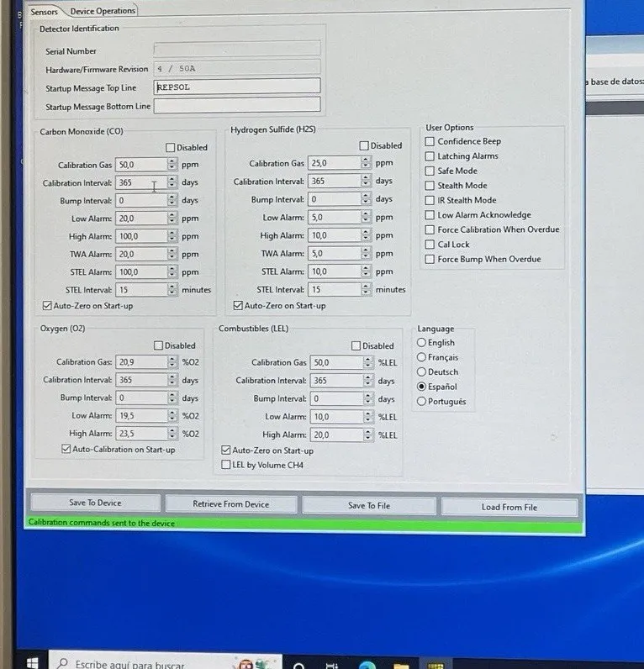Screen dimensions: 644x669
Task: Enable Low Alarm Acknowledge option
Action: (x=430, y=215)
